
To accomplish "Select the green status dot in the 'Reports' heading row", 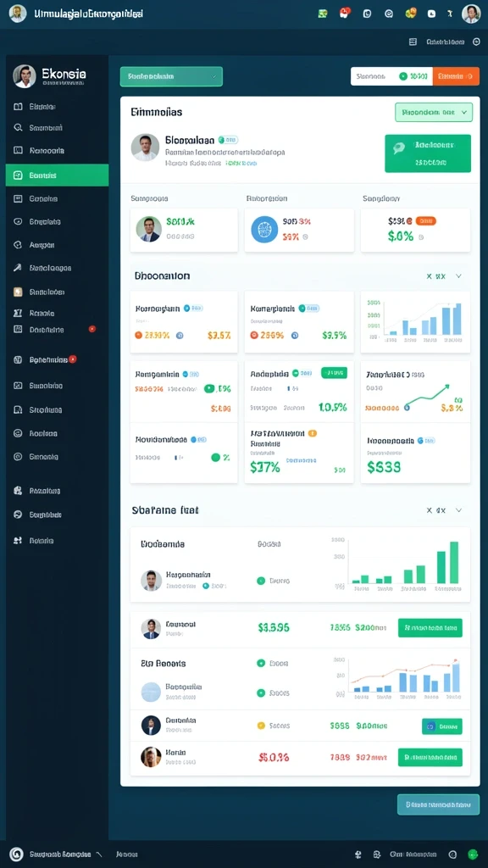I will (261, 663).
